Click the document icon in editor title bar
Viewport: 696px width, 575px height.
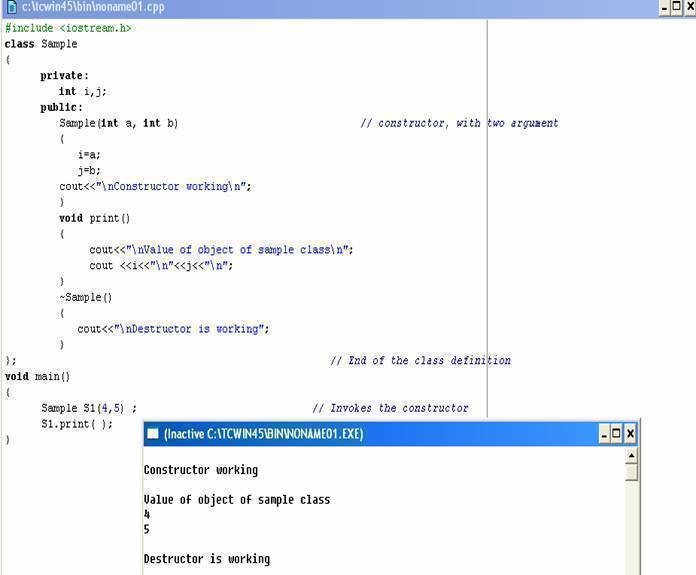[12, 7]
